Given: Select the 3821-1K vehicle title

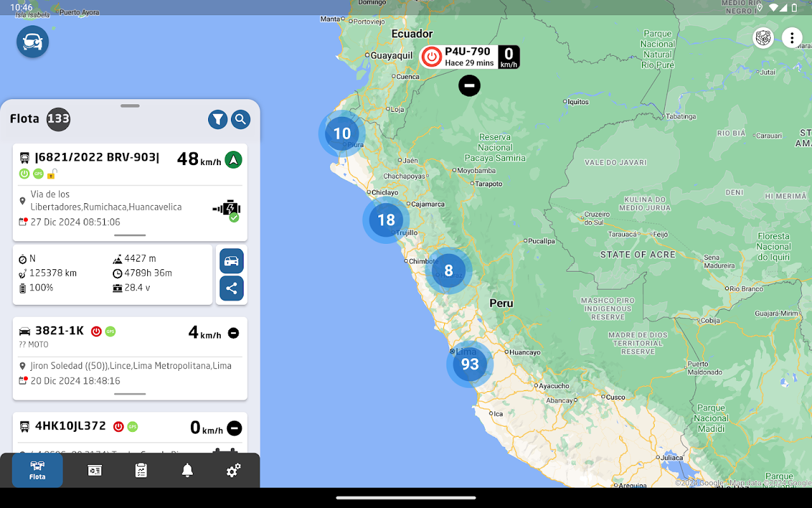Looking at the screenshot, I should 60,331.
